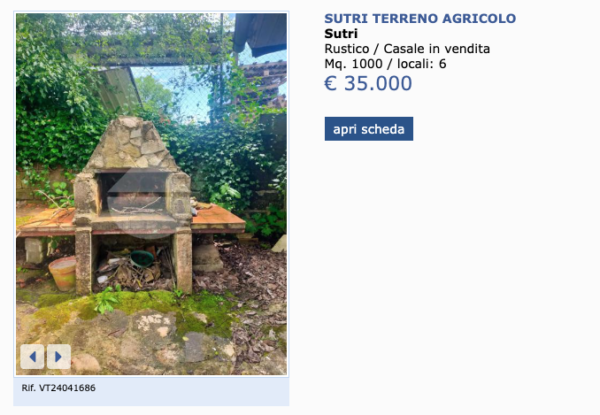Image resolution: width=600 pixels, height=415 pixels.
Task: Click the Rif. label under the photo
Action: [x=28, y=388]
